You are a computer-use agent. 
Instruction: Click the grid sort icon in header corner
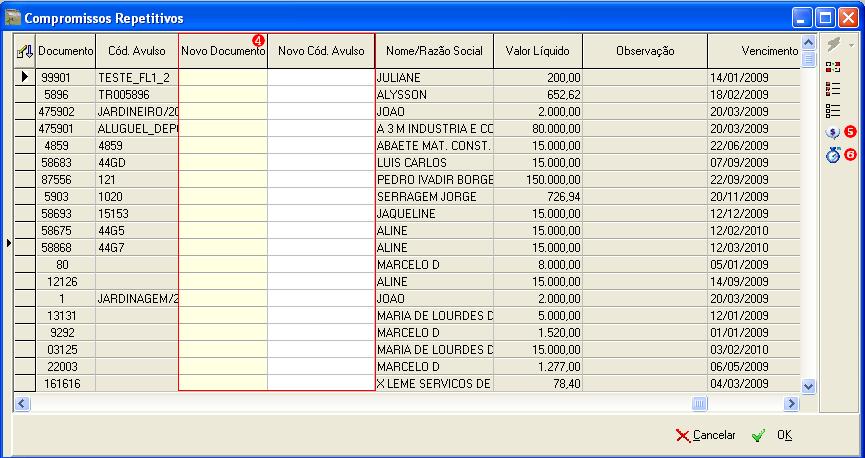click(x=25, y=51)
